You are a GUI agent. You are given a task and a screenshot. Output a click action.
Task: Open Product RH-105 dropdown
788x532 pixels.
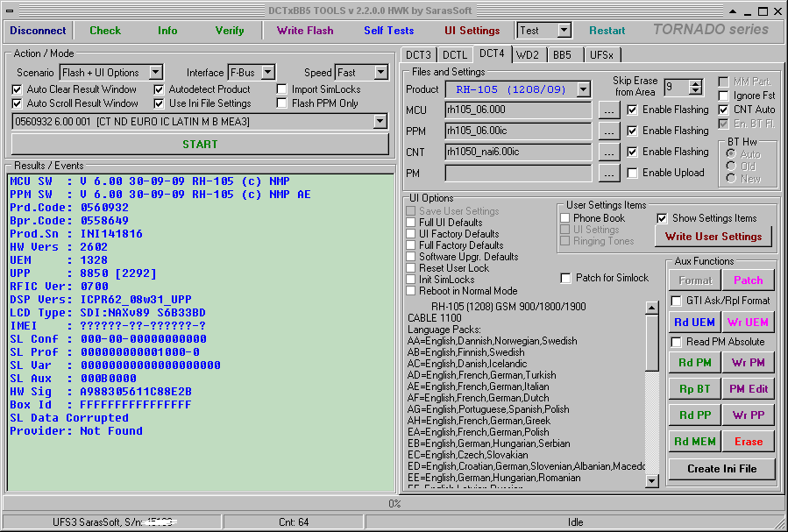(583, 90)
